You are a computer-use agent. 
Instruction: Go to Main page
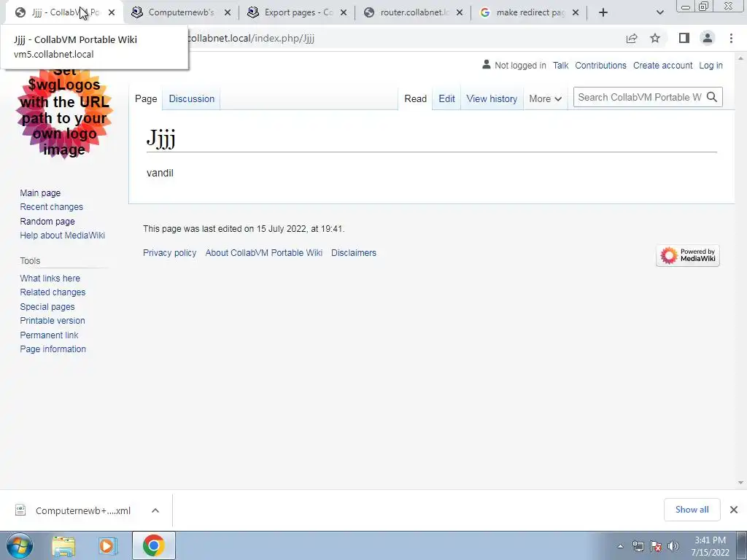tap(40, 192)
